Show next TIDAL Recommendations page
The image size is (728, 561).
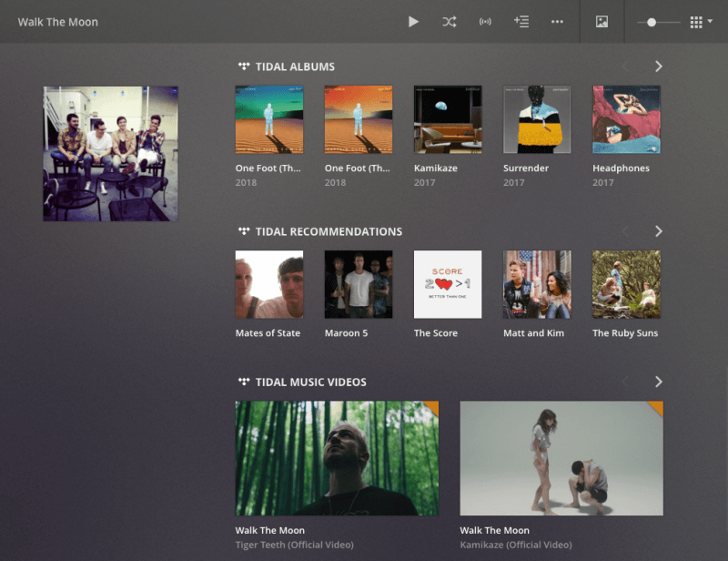click(x=659, y=231)
